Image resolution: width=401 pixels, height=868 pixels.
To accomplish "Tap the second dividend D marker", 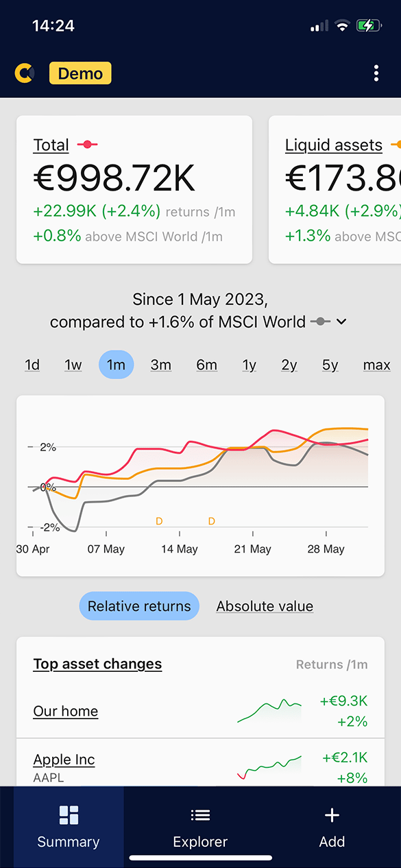I will pos(212,521).
